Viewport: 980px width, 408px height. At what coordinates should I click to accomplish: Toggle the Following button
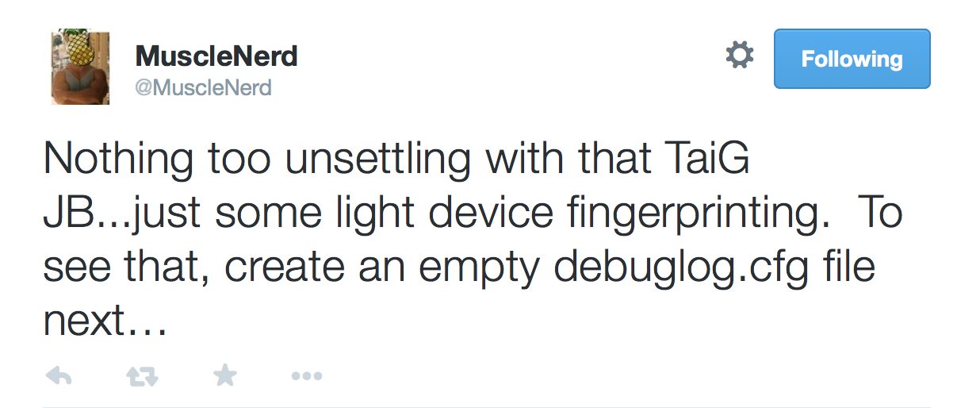(852, 59)
